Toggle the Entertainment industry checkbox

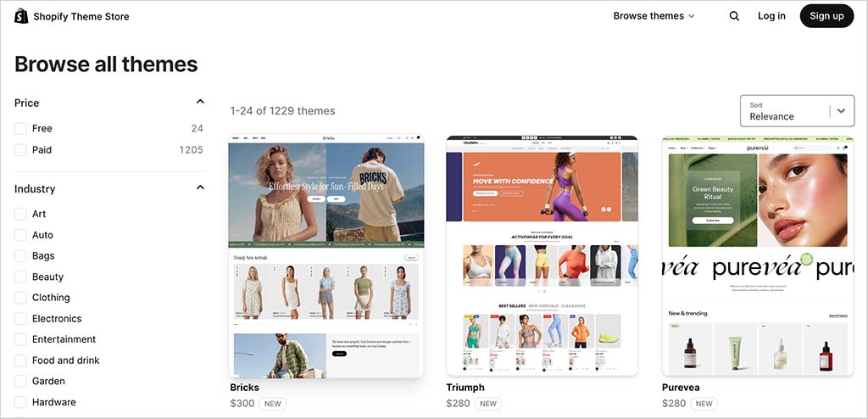(20, 339)
